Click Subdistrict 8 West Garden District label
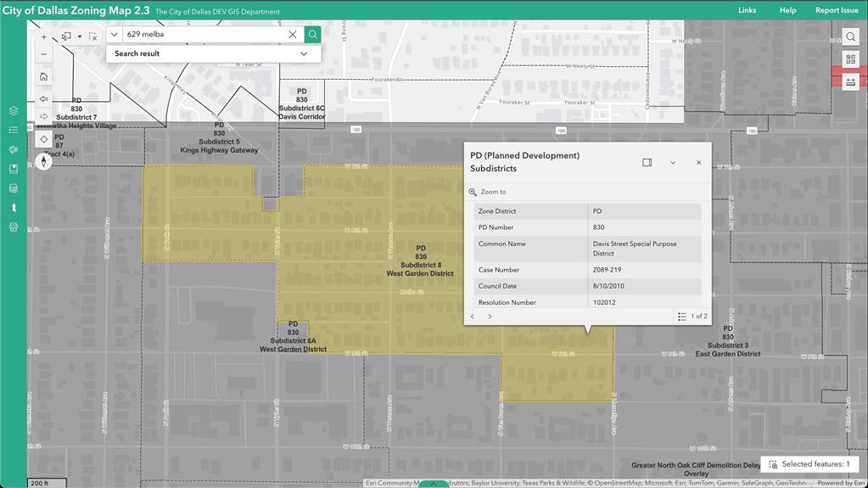Image resolution: width=868 pixels, height=488 pixels. 420,261
